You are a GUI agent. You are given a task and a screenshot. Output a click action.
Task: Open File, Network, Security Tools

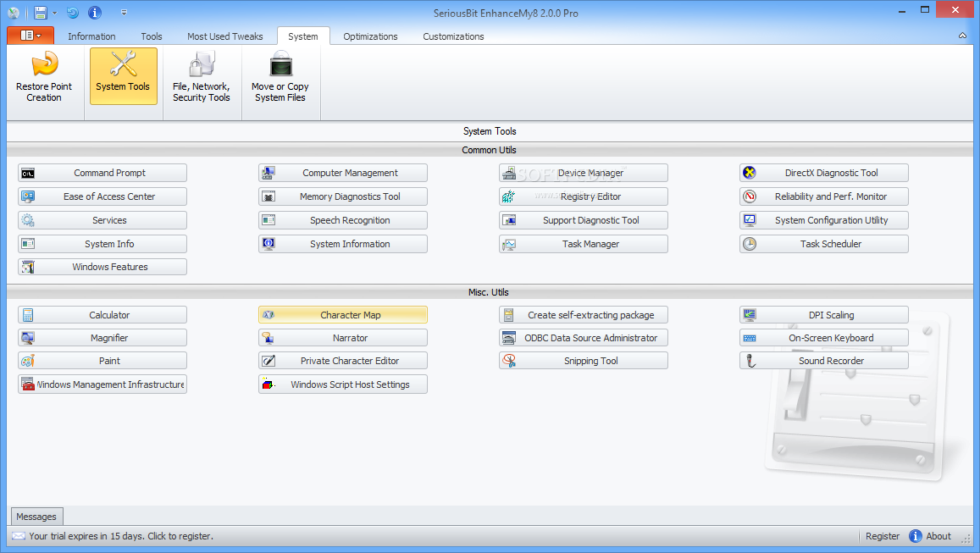(x=202, y=76)
